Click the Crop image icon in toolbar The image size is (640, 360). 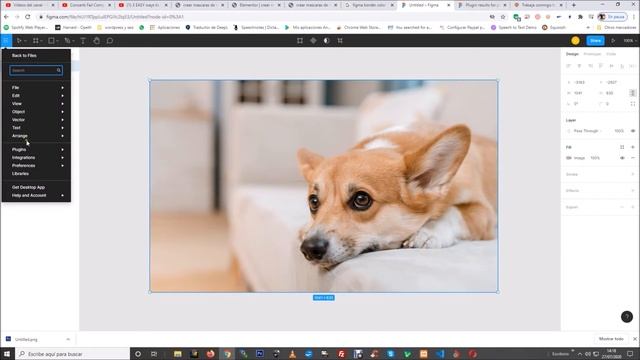point(300,40)
